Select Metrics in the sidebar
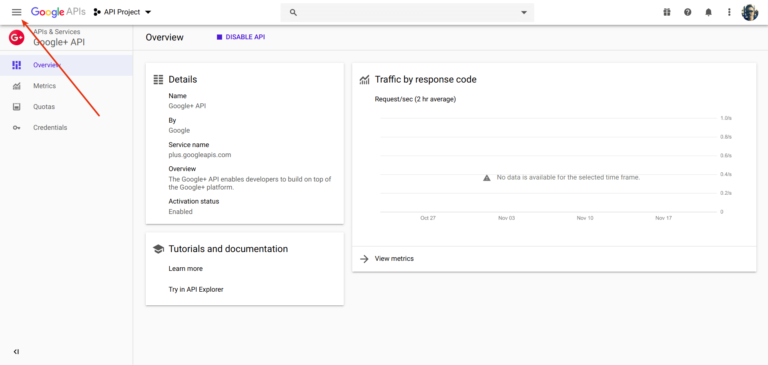The image size is (768, 365). [x=66, y=86]
